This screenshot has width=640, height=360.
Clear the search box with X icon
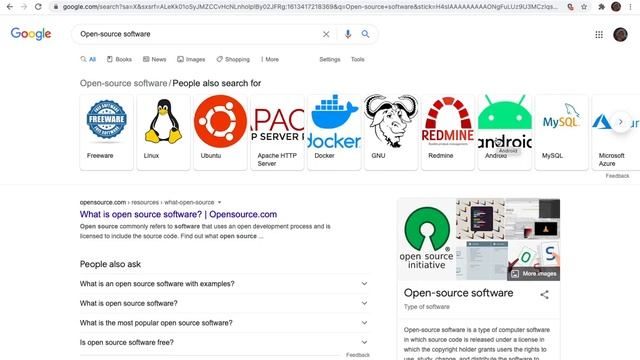coord(326,34)
